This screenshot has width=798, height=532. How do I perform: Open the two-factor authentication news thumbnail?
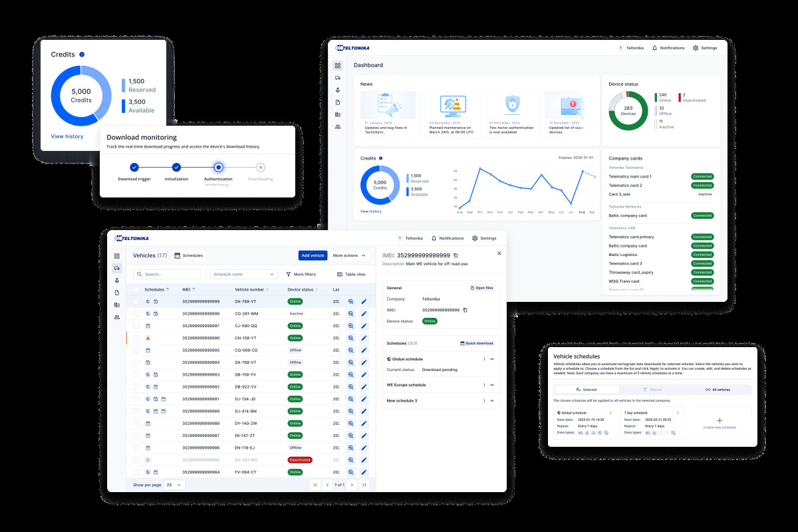pyautogui.click(x=512, y=105)
